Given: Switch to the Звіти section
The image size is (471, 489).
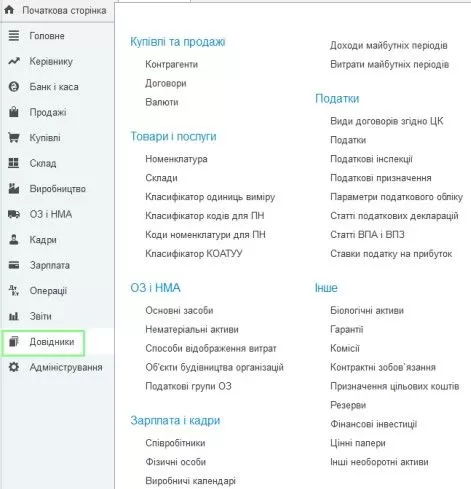Looking at the screenshot, I should (41, 316).
